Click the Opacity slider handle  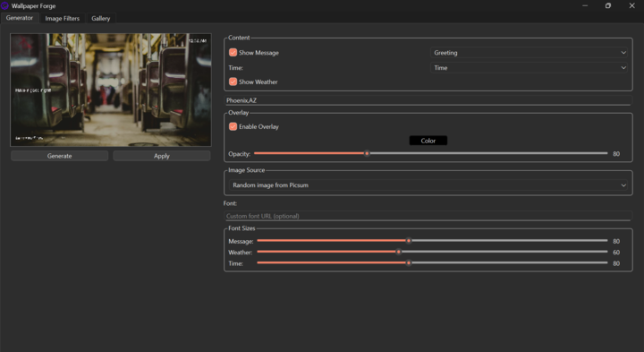pyautogui.click(x=368, y=153)
